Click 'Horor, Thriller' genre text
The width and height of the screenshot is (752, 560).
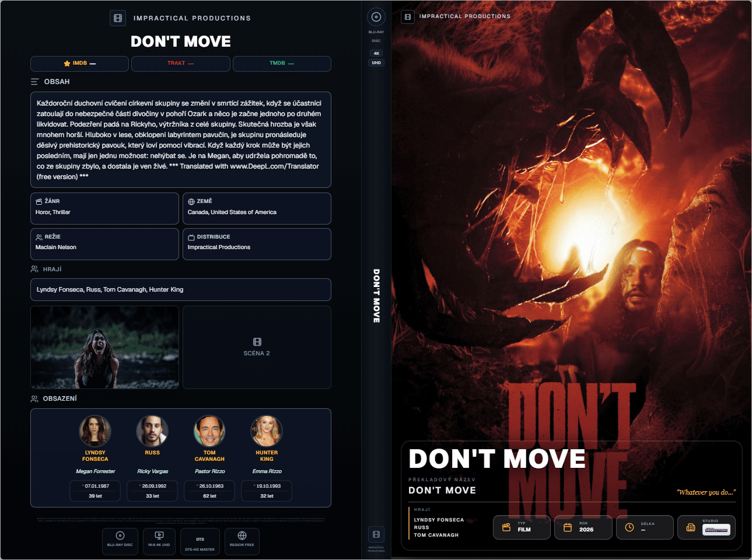53,212
